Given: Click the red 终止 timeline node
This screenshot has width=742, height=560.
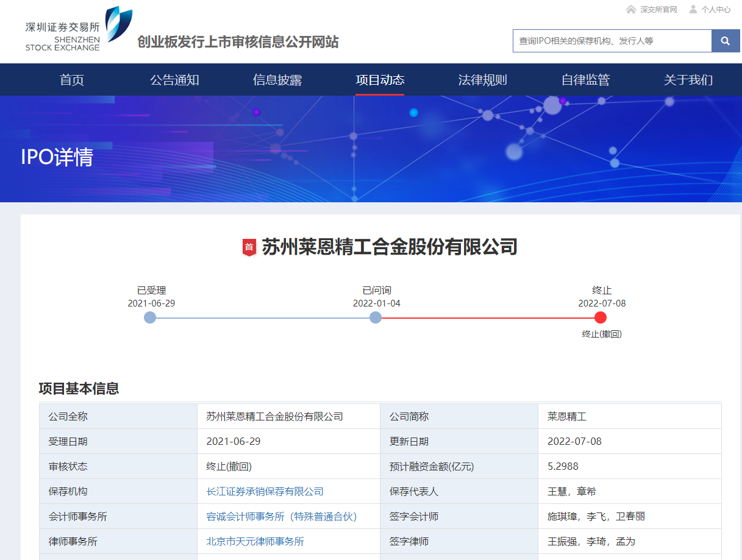Looking at the screenshot, I should [601, 317].
